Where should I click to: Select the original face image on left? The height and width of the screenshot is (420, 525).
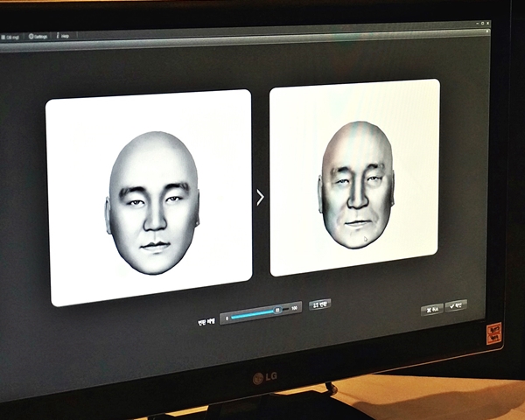tap(149, 198)
